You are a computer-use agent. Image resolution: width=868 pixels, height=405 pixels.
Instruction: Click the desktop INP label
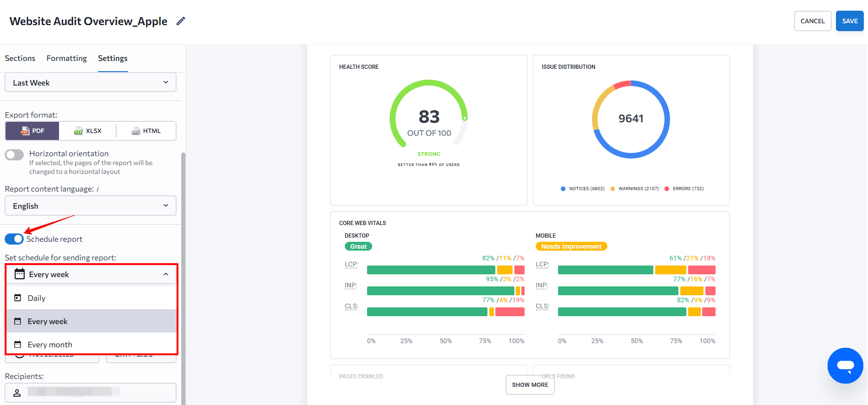[x=351, y=285]
